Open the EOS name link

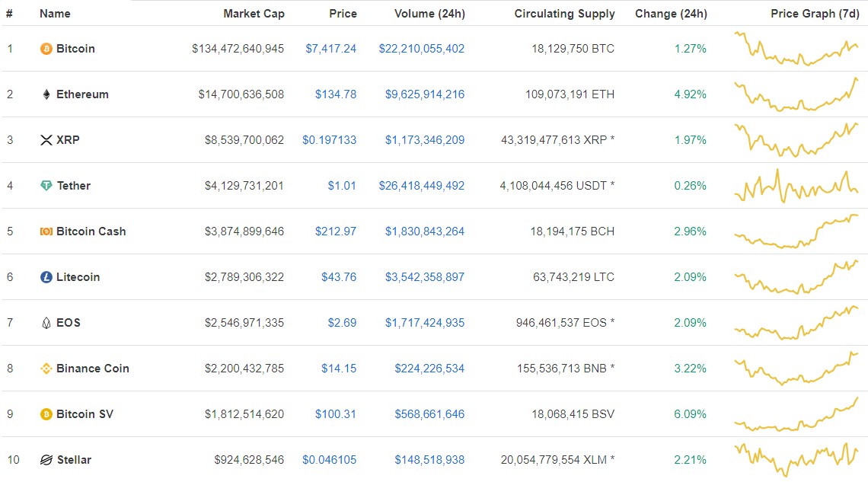68,323
